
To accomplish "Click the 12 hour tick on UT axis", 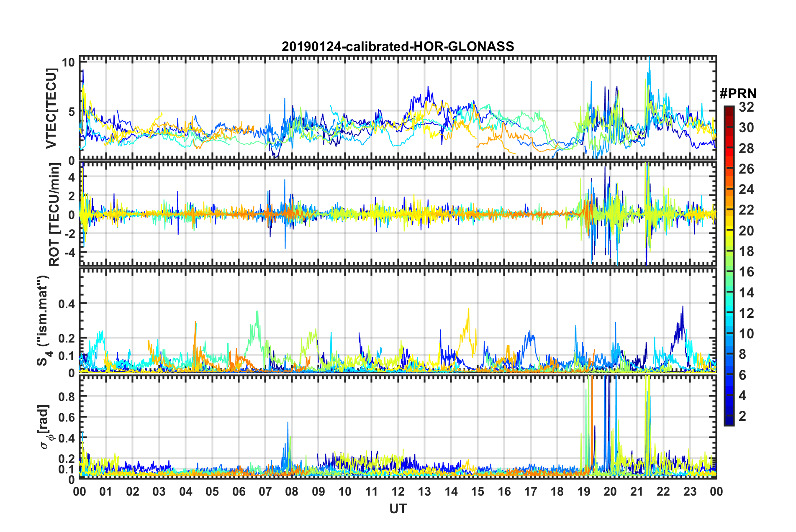I will pos(398,491).
